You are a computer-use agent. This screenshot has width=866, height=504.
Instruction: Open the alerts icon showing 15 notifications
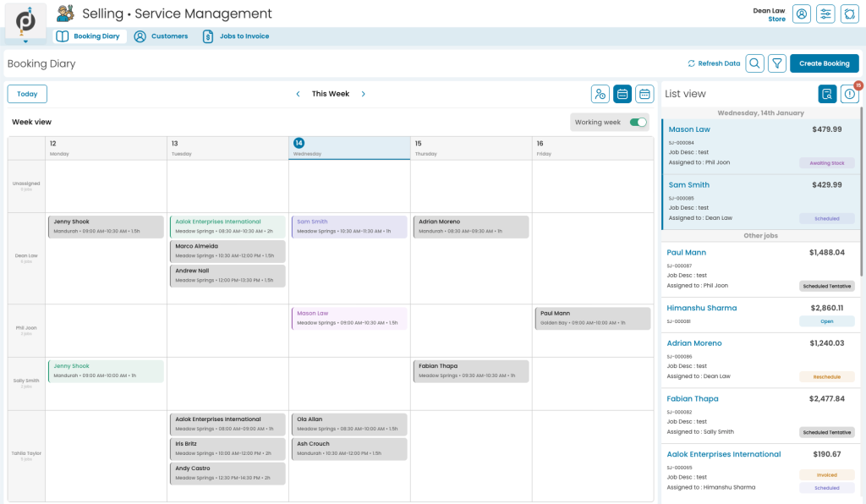point(850,93)
